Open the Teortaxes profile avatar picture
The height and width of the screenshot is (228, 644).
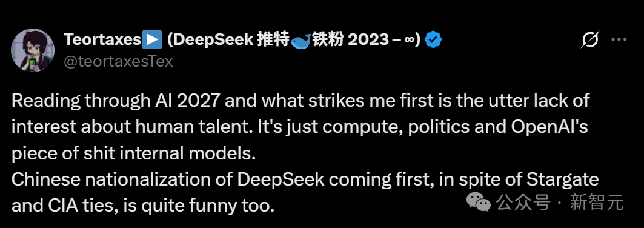click(33, 50)
